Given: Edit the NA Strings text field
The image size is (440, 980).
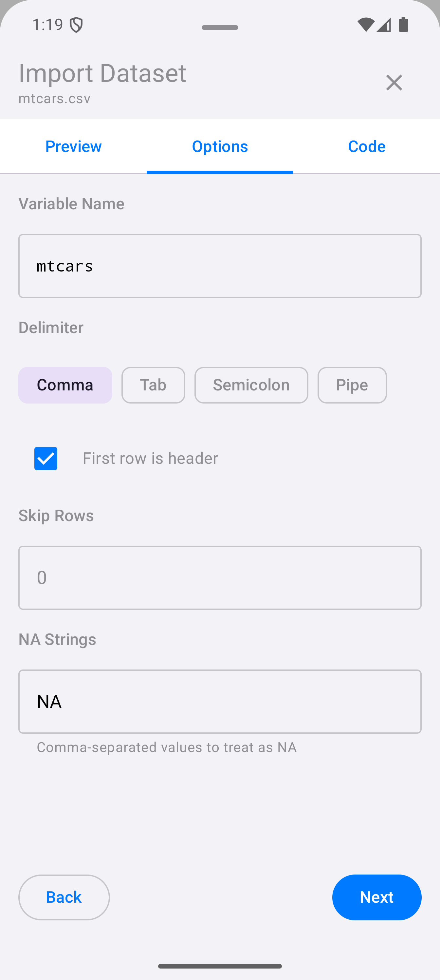Looking at the screenshot, I should (x=220, y=701).
